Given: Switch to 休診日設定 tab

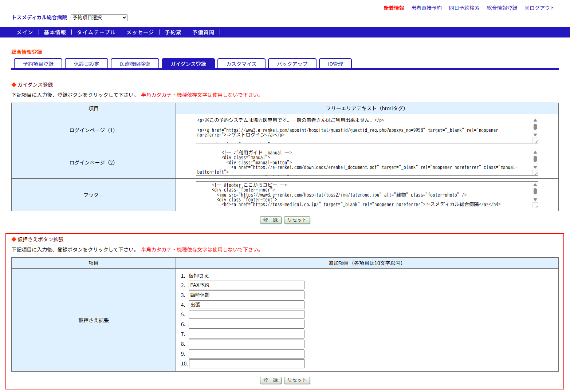Looking at the screenshot, I should pos(87,64).
